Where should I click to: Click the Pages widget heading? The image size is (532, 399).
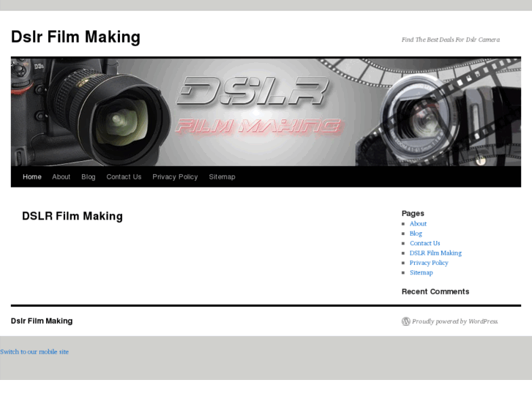tap(413, 213)
